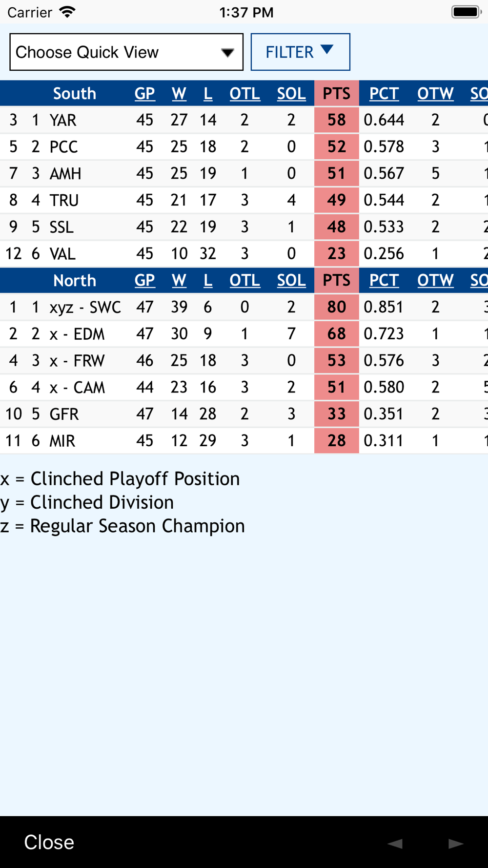Tap the Wi-Fi status icon
The height and width of the screenshot is (868, 488).
coord(67,12)
